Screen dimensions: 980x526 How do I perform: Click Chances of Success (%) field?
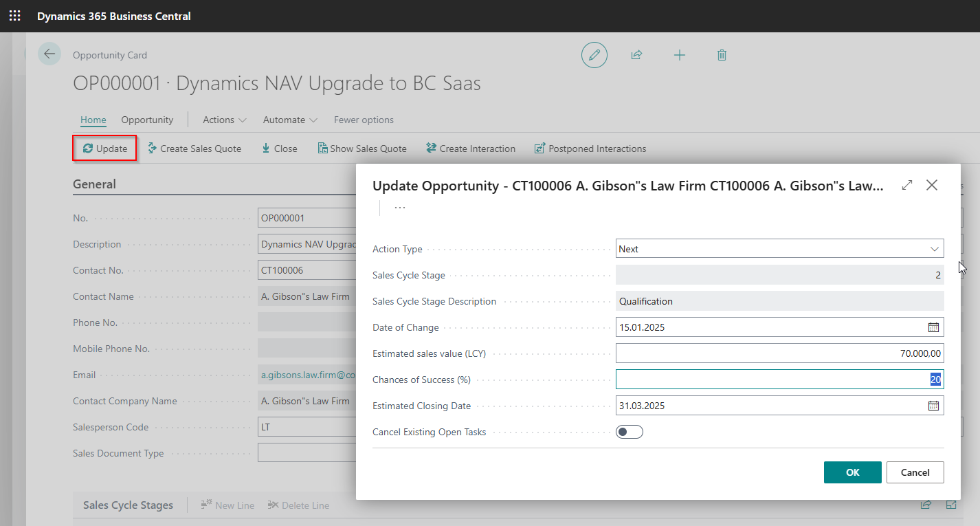point(779,380)
